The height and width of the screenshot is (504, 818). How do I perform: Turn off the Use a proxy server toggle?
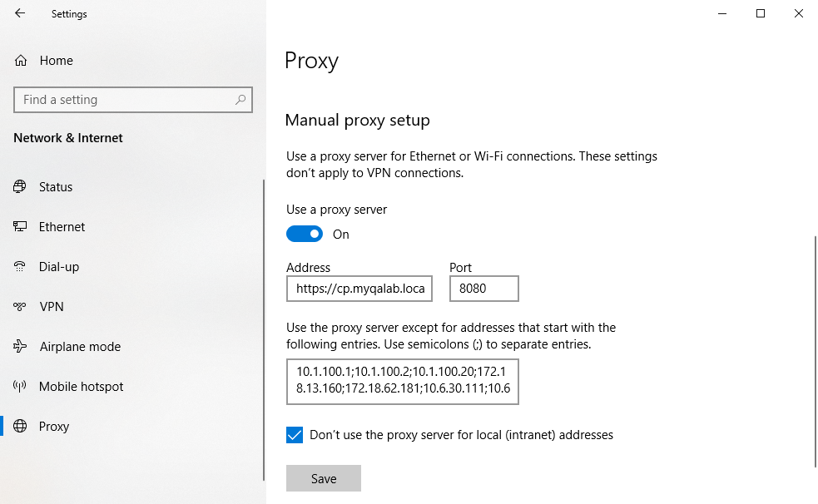(x=305, y=234)
